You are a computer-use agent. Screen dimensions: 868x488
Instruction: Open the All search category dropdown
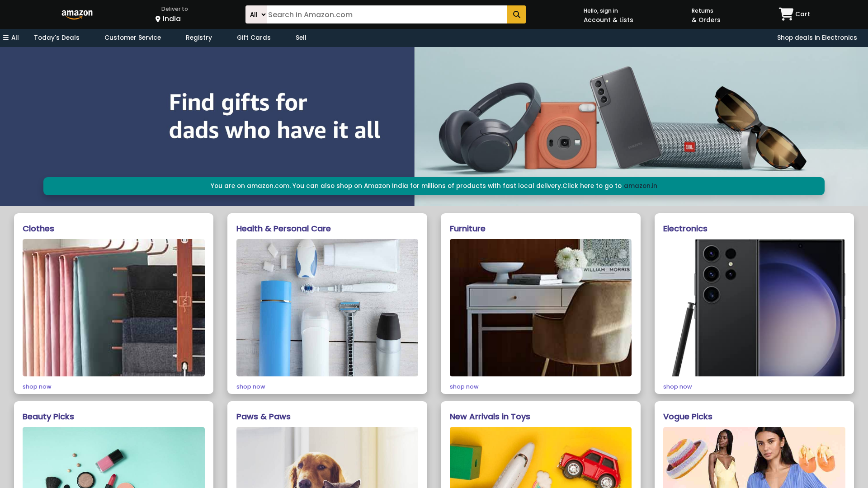256,14
